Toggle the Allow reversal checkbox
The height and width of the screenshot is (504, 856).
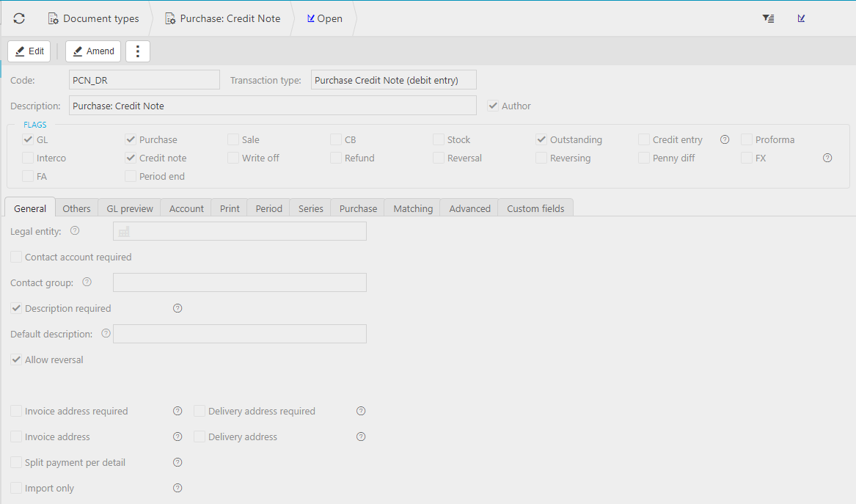coord(16,359)
